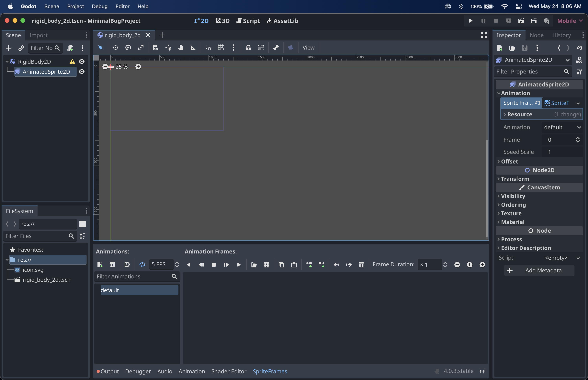Image resolution: width=588 pixels, height=380 pixels.
Task: Select the Move tool
Action: click(x=116, y=48)
